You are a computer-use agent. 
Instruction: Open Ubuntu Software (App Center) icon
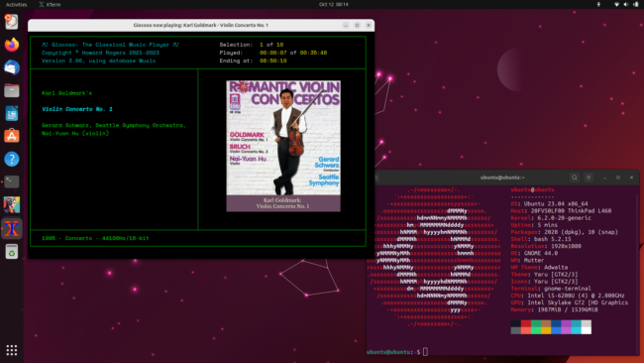click(12, 136)
